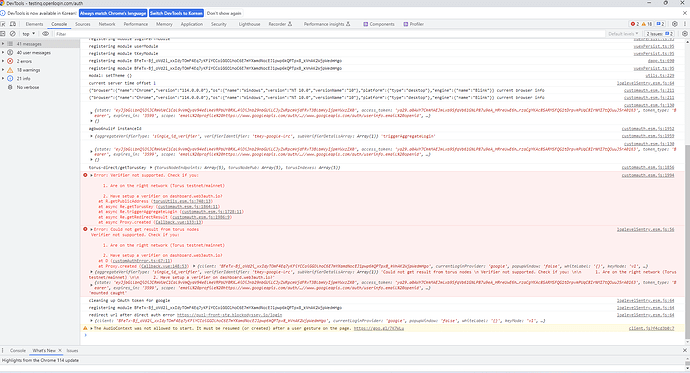The image size is (690, 373).
Task: Open the React Components tab
Action: [379, 24]
